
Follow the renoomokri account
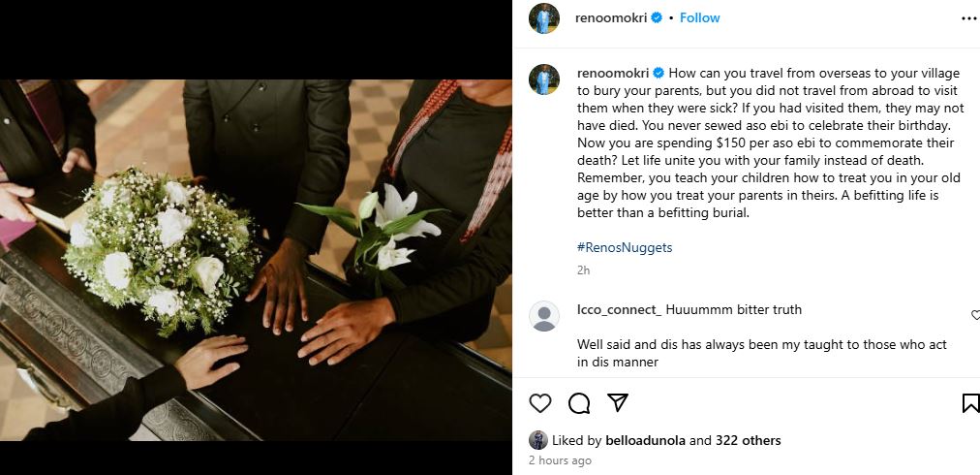tap(699, 18)
